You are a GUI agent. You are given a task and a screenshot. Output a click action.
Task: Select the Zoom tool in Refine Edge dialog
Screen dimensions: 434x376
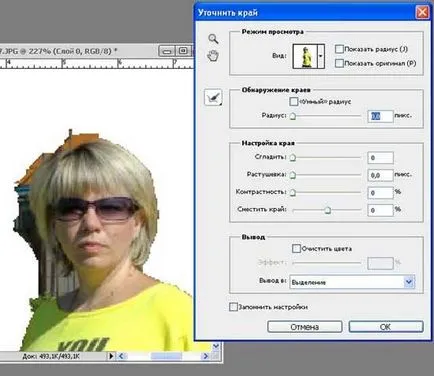click(213, 39)
